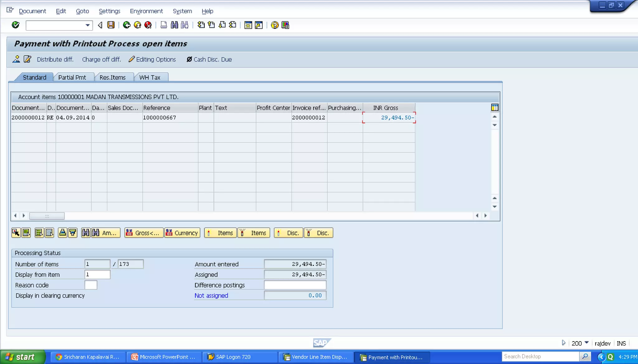Click the Display from item field

click(97, 274)
